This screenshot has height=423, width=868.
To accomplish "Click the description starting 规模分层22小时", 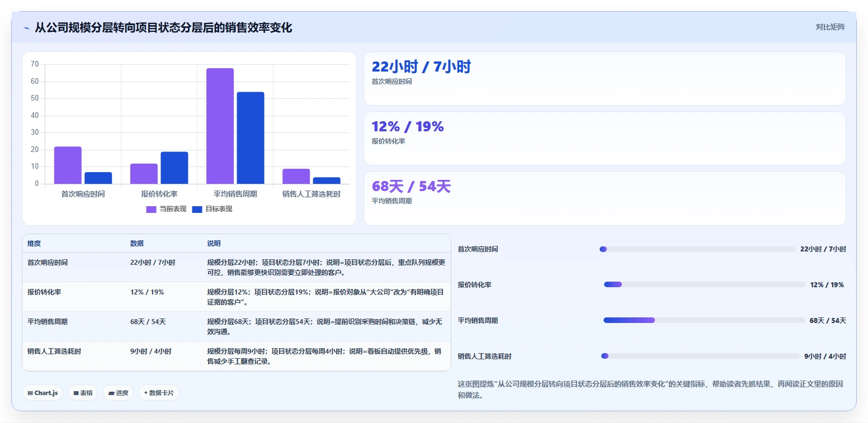I will pyautogui.click(x=326, y=268).
